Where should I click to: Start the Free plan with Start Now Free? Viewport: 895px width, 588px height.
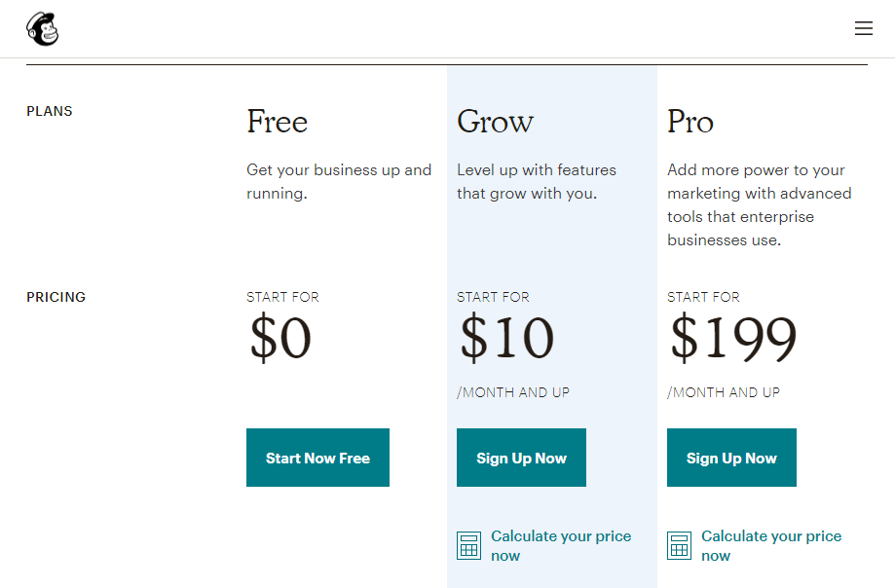coord(317,458)
